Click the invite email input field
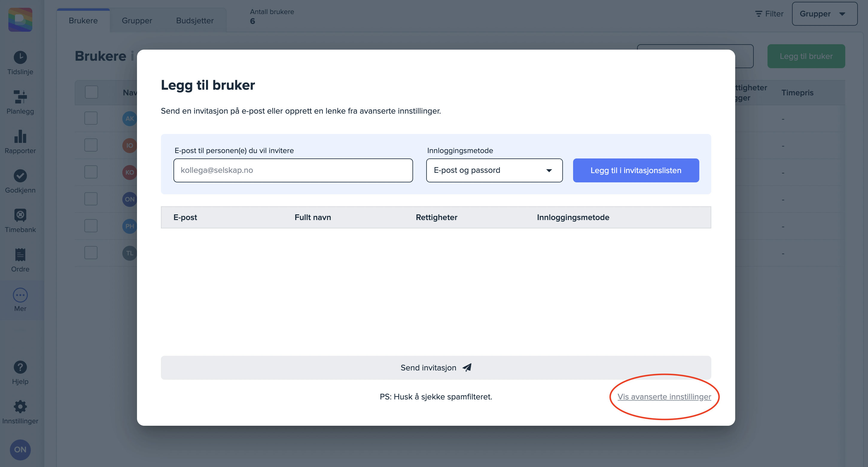Viewport: 868px width, 467px height. [293, 170]
